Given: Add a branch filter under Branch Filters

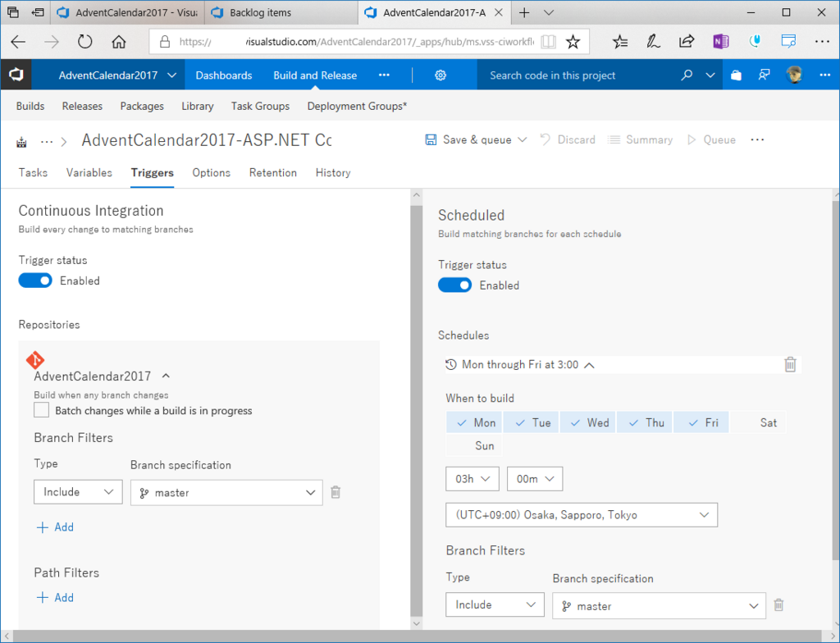Looking at the screenshot, I should (x=55, y=527).
